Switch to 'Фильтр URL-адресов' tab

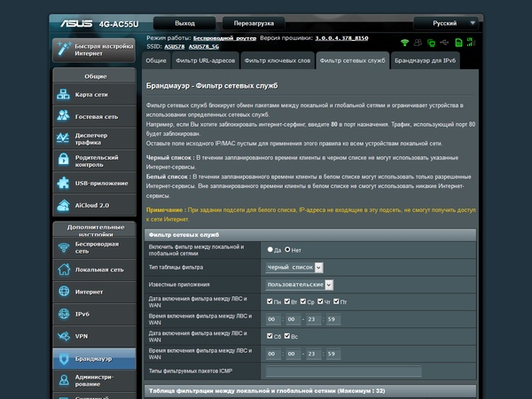tap(206, 60)
